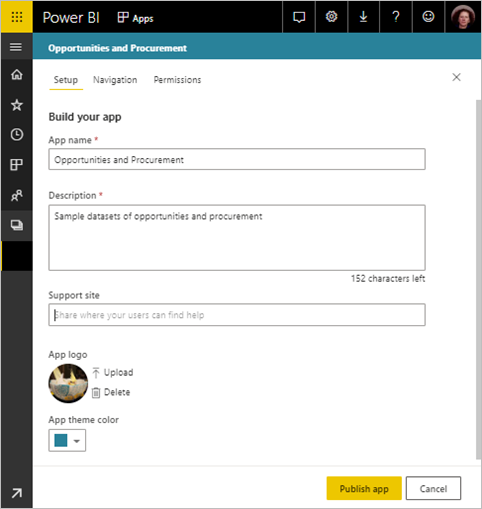Click the Cancel button

point(433,488)
